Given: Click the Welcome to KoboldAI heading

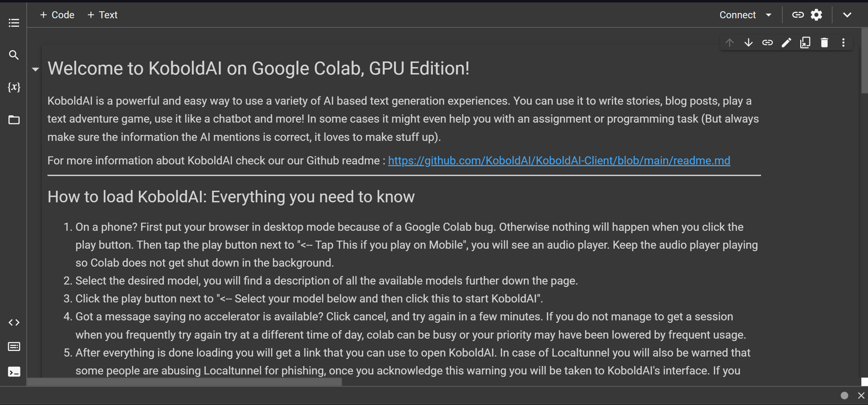Looking at the screenshot, I should coord(258,68).
